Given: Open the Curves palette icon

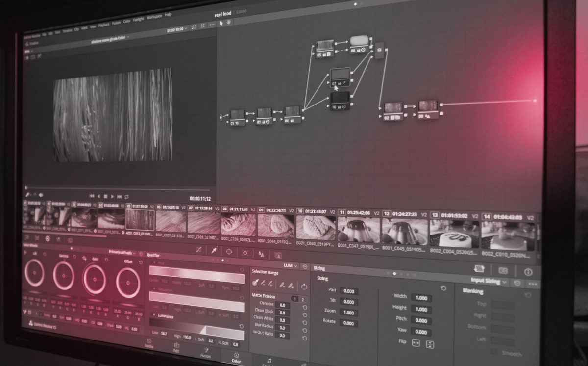Looking at the screenshot, I should tap(198, 250).
